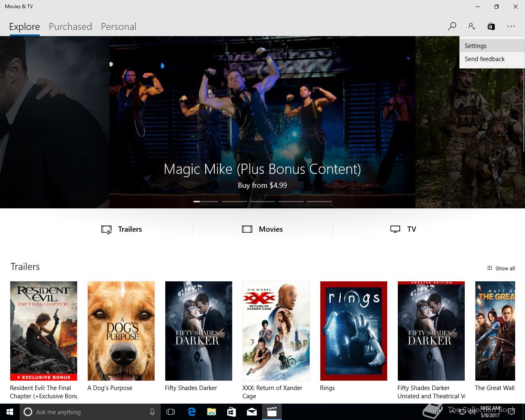
Task: Select the third carousel page indicator
Action: (262, 201)
